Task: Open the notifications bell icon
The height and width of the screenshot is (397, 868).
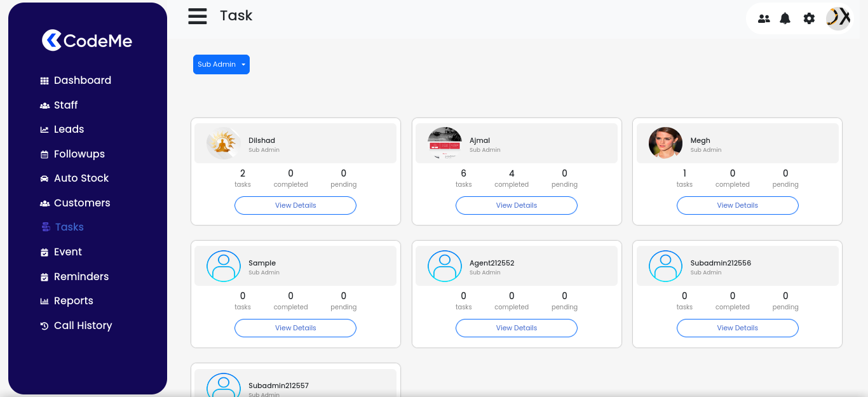Action: (785, 18)
